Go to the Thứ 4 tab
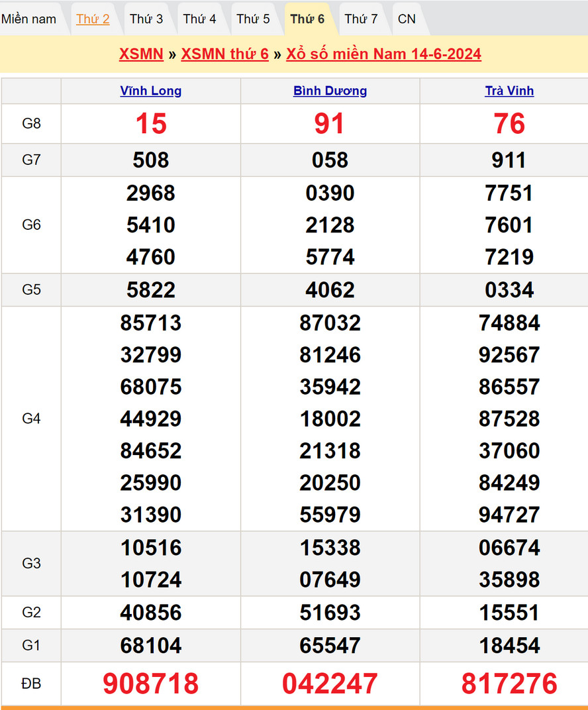This screenshot has height=710, width=588. tap(199, 19)
